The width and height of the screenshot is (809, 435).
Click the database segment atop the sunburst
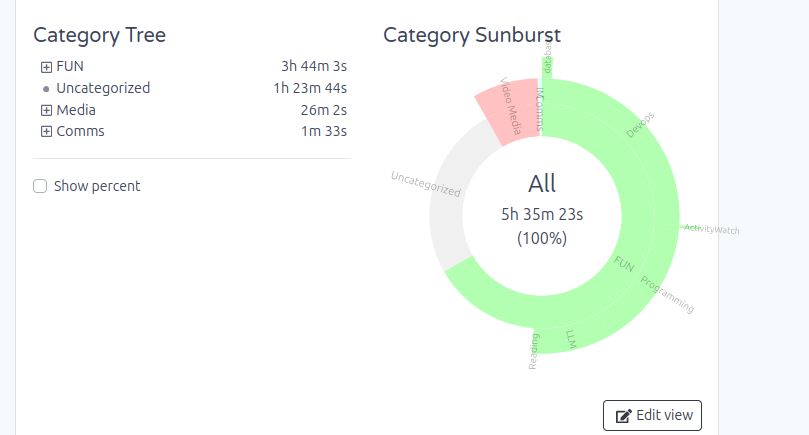(x=547, y=67)
